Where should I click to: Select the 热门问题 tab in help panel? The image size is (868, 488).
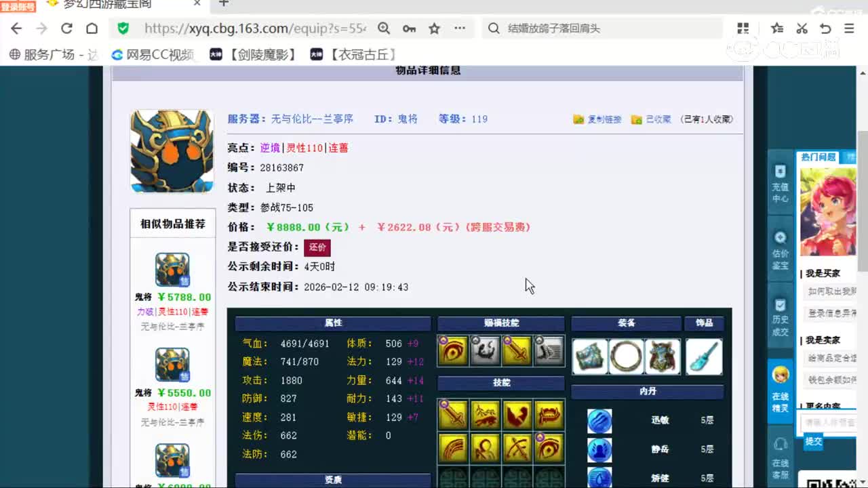click(818, 157)
